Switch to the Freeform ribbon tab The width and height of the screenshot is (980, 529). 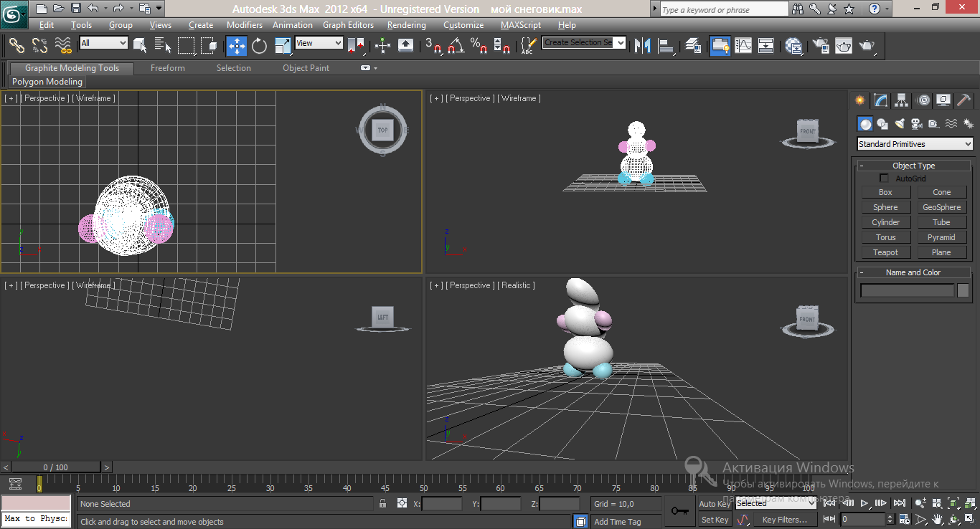(168, 68)
